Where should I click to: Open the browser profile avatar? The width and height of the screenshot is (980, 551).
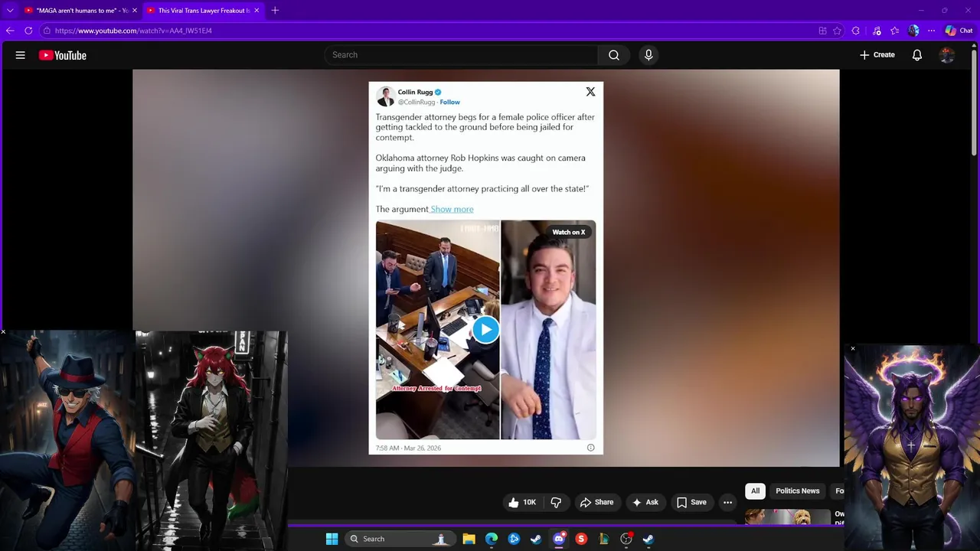pyautogui.click(x=913, y=31)
